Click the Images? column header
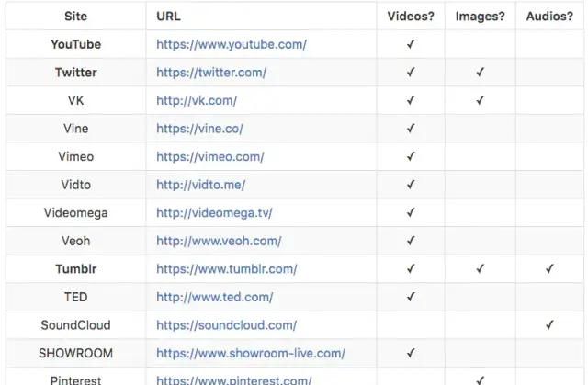Image resolution: width=588 pixels, height=385 pixels. click(x=480, y=17)
